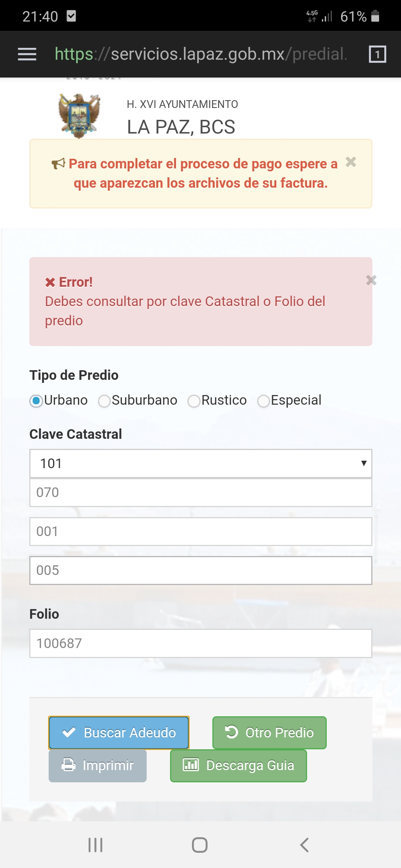Click the 070 clave catastral field

coord(200,493)
